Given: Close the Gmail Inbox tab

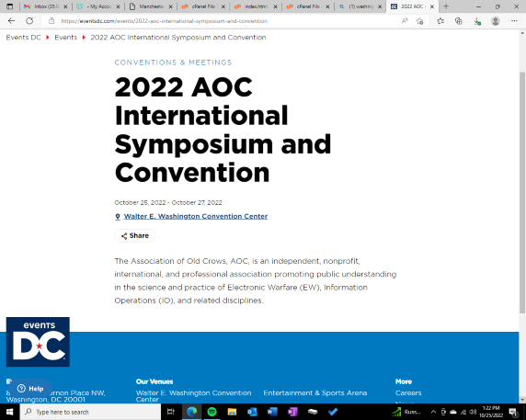Looking at the screenshot, I should [x=65, y=6].
